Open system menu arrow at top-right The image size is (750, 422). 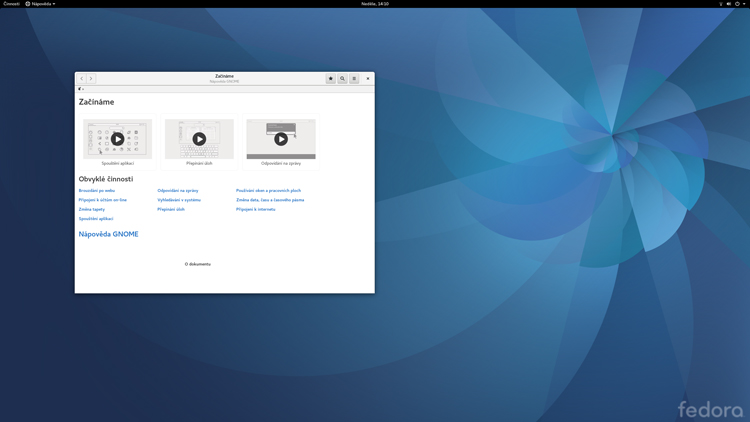[x=744, y=4]
